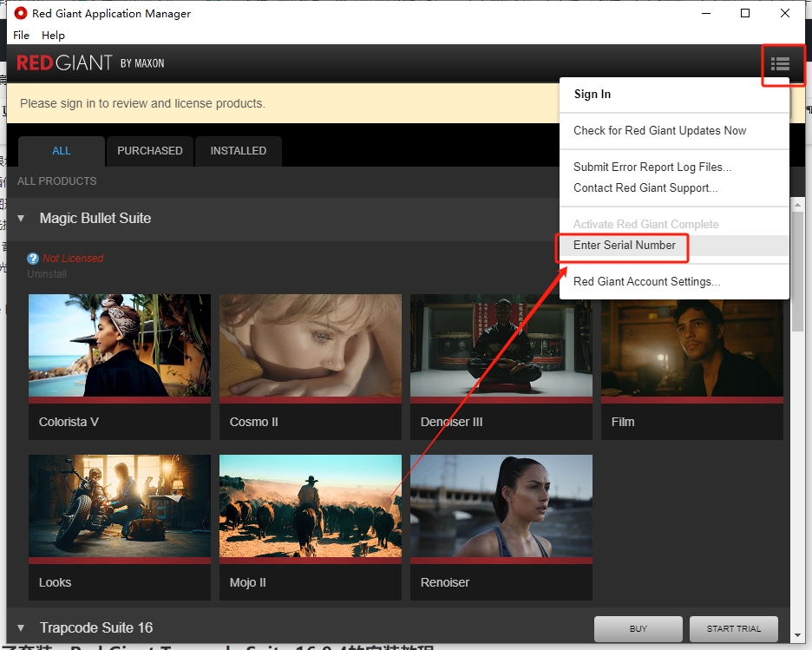Click the Not Licensed status link
The width and height of the screenshot is (812, 650).
[x=73, y=259]
